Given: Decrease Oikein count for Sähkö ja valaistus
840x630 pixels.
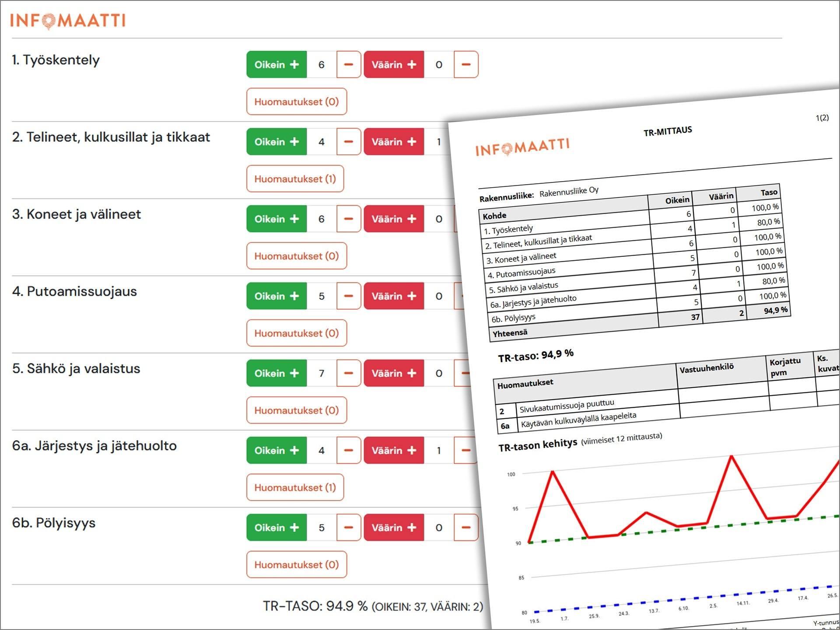Looking at the screenshot, I should point(349,373).
